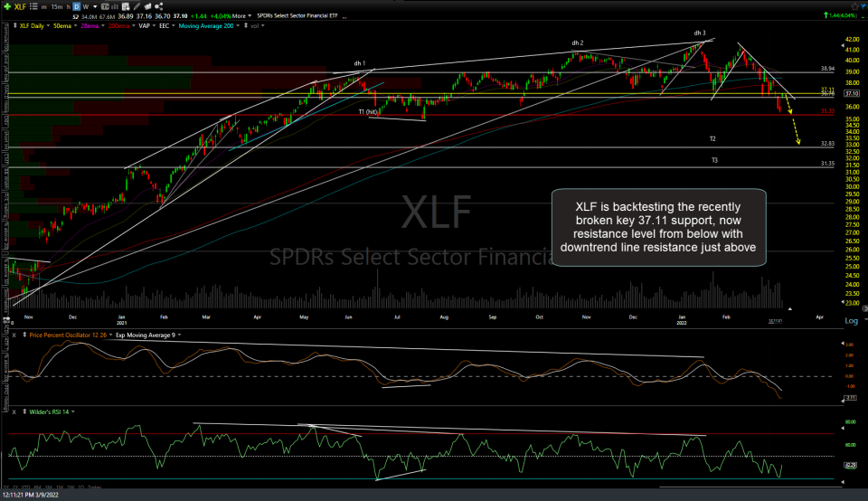Click the move-pane arrows beside XLF Daily
This screenshot has width=868, height=501.
point(15,25)
